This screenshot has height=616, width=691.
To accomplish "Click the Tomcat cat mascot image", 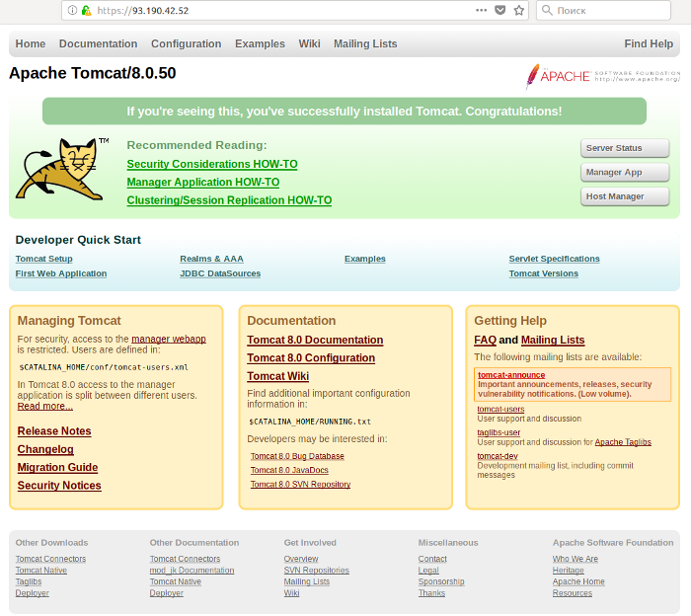I will coord(61,169).
